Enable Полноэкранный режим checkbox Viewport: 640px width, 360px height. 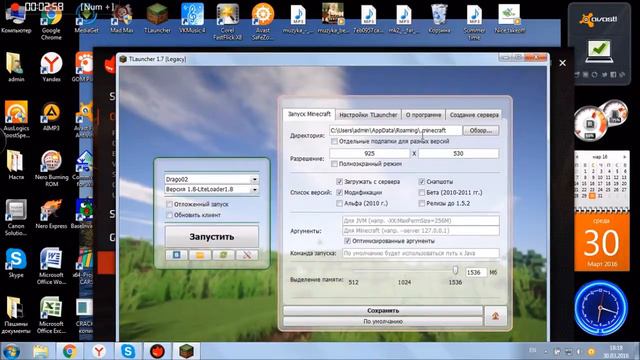point(335,164)
